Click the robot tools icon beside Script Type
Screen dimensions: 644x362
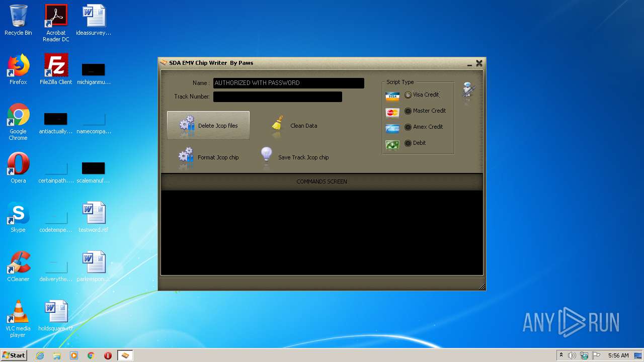click(469, 91)
